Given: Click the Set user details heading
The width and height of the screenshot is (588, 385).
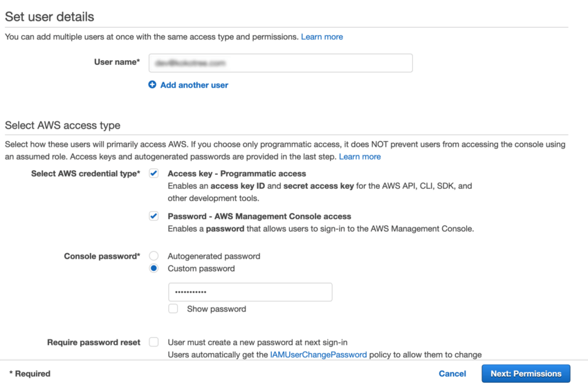Looking at the screenshot, I should pos(50,17).
